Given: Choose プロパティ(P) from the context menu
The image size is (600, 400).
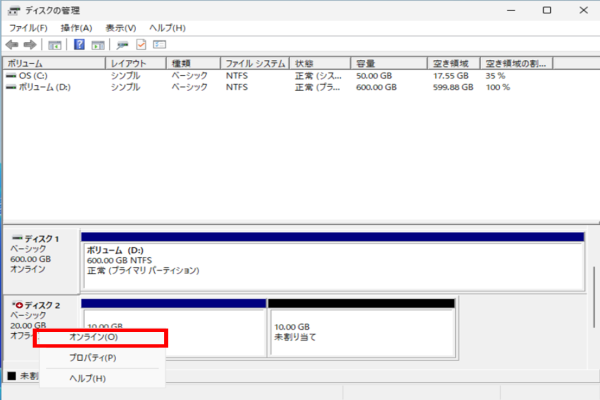Looking at the screenshot, I should pyautogui.click(x=92, y=357).
